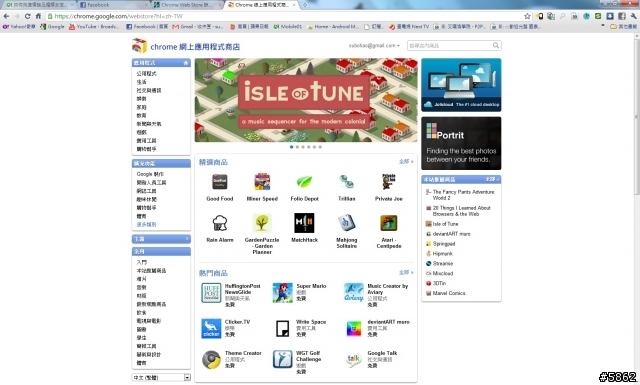Open the Chrome wrench menu
Viewport: 640px width, 385px height.
[633, 16]
